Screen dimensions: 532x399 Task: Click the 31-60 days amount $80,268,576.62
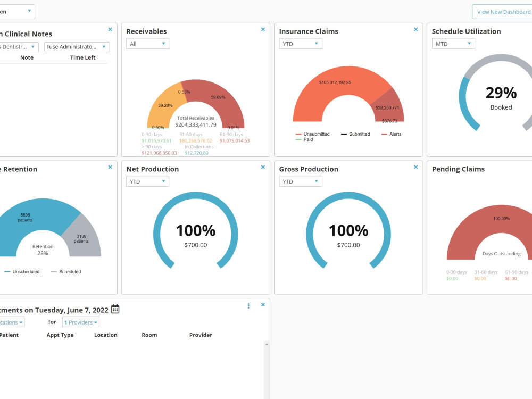(196, 141)
